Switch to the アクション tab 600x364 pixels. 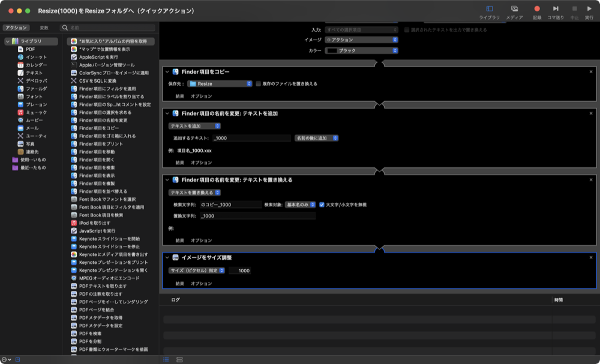[16, 28]
